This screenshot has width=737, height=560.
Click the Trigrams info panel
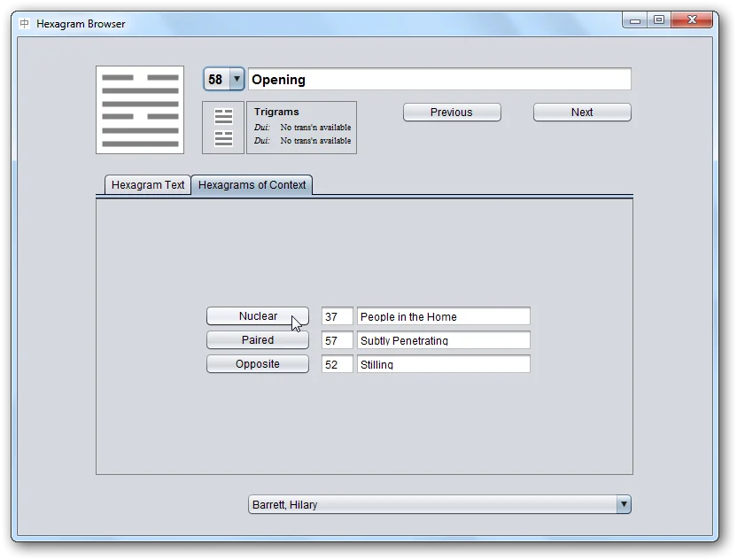[x=301, y=128]
